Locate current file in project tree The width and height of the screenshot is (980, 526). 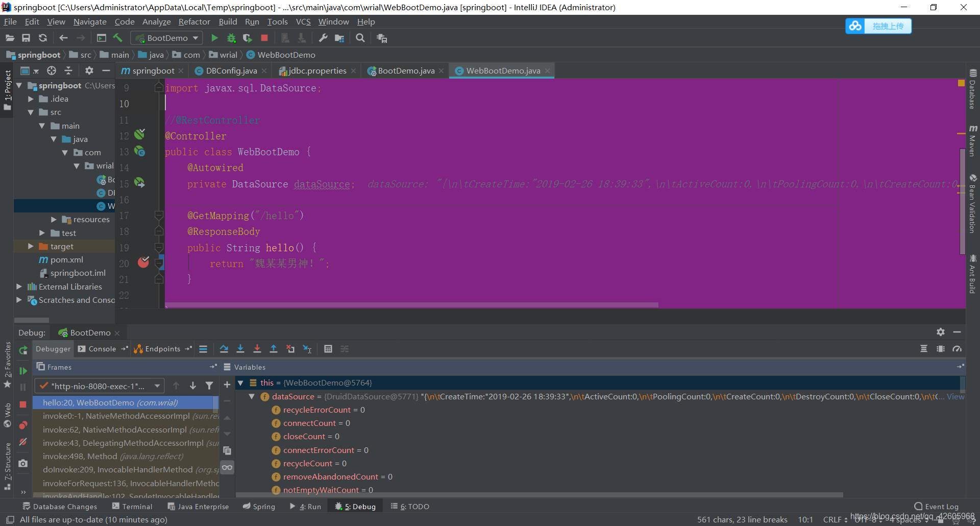[52, 70]
